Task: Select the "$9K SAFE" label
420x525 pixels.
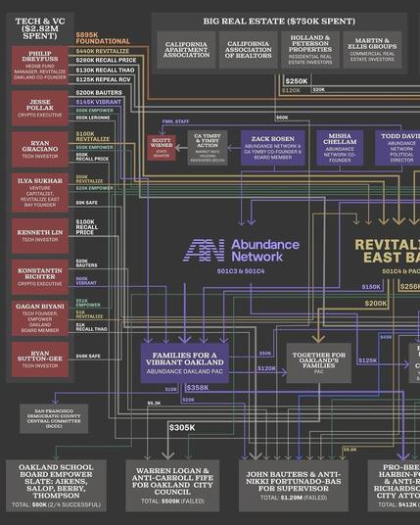Action: pos(87,203)
